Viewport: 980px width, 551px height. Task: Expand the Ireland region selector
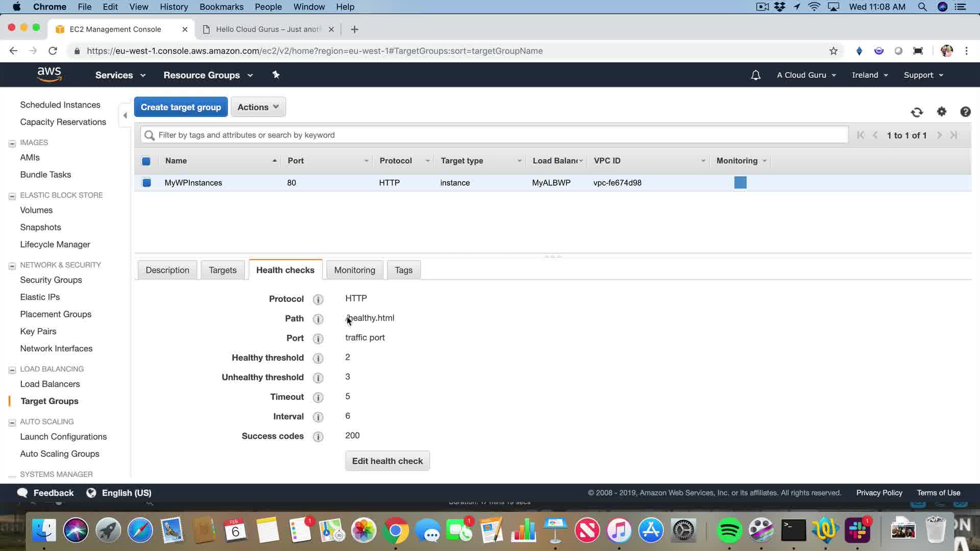pos(870,75)
